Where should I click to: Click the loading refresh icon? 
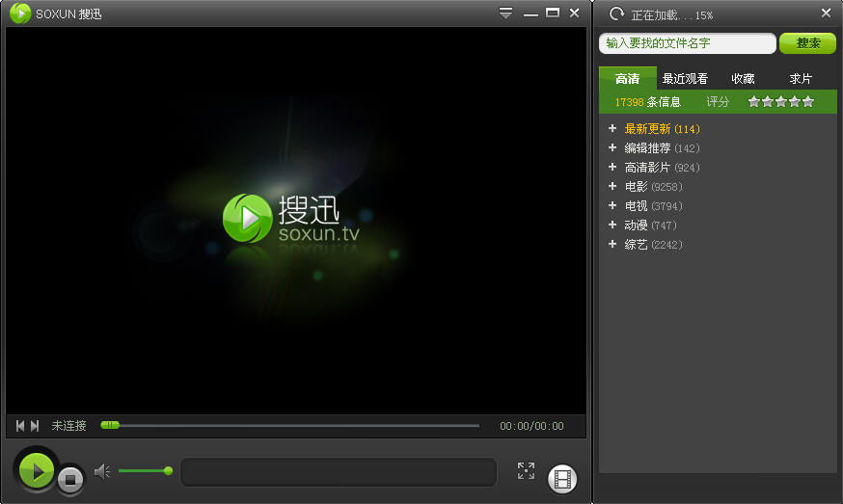[616, 13]
